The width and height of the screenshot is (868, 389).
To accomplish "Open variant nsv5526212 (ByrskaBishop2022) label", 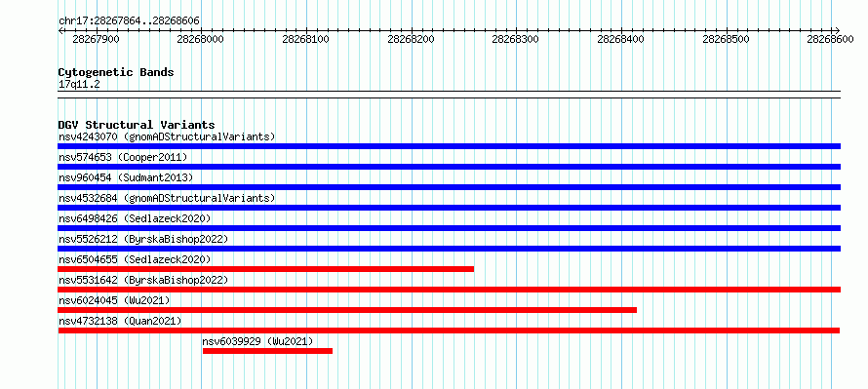I will click(x=143, y=239).
